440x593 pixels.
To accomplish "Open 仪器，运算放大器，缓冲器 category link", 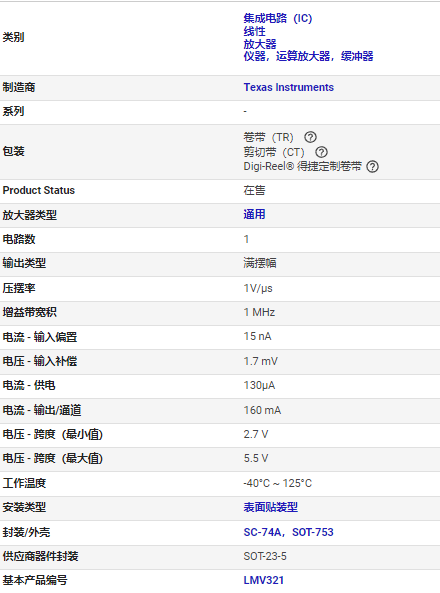I will pyautogui.click(x=308, y=56).
